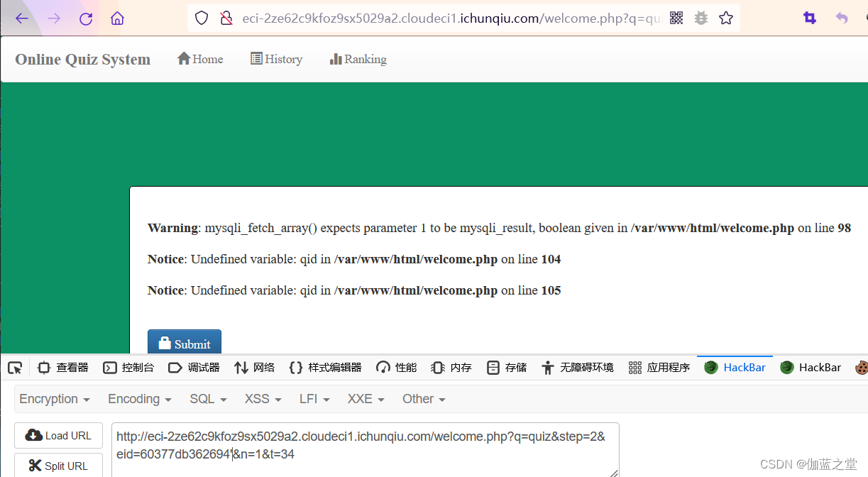Open the Encoding dropdown menu
The height and width of the screenshot is (477, 868).
(x=139, y=399)
